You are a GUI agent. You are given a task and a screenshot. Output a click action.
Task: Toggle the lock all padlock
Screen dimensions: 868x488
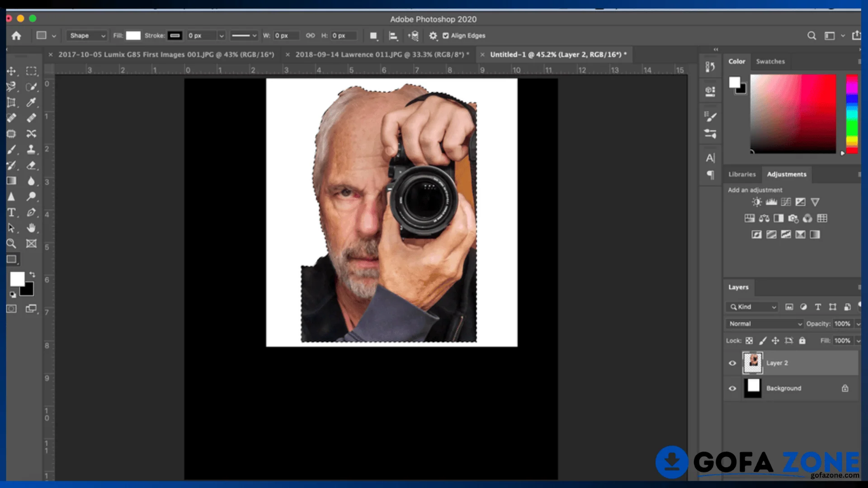point(802,341)
